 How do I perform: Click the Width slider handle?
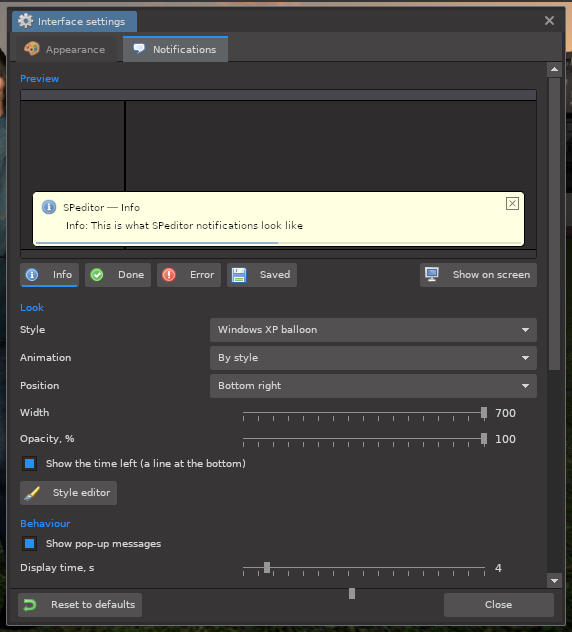484,413
